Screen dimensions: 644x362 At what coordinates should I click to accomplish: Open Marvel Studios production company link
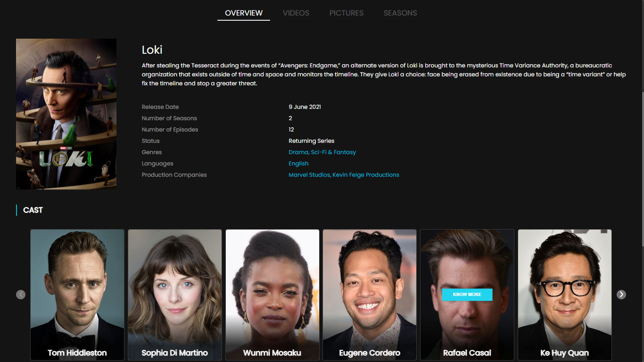pyautogui.click(x=309, y=175)
